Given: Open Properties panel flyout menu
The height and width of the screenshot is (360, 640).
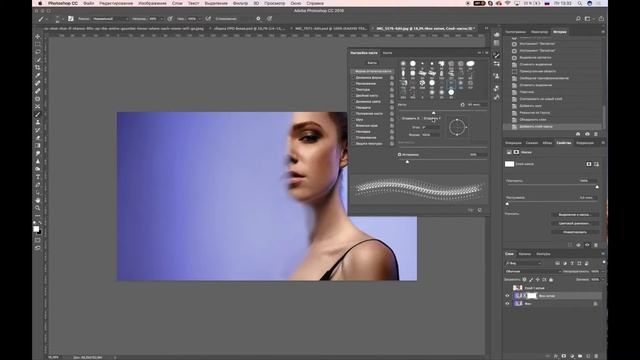Looking at the screenshot, I should click(x=603, y=143).
